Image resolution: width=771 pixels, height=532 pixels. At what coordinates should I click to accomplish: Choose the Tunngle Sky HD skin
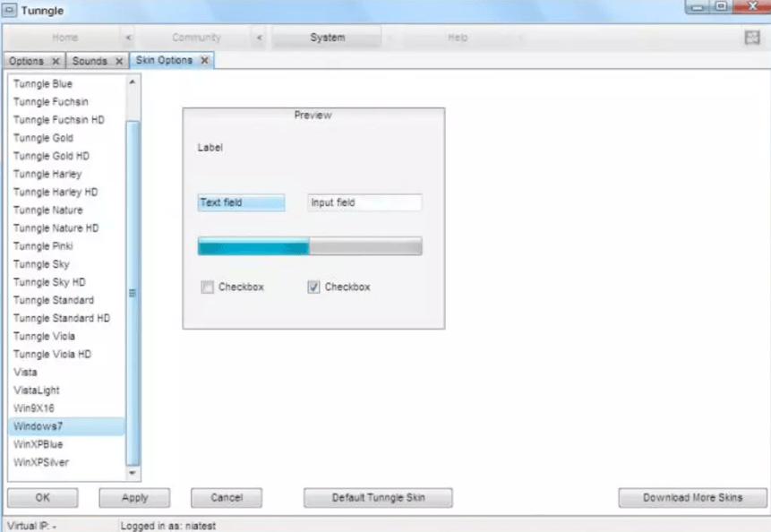tap(67, 282)
